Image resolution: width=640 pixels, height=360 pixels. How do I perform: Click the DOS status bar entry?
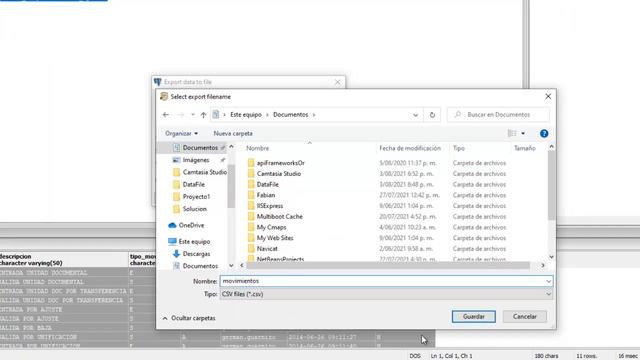(415, 356)
